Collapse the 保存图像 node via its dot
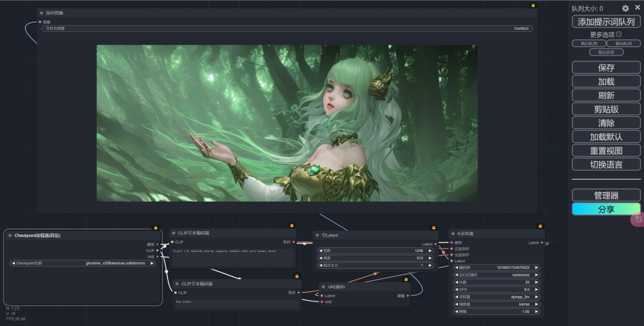This screenshot has width=644, height=326. pyautogui.click(x=42, y=13)
